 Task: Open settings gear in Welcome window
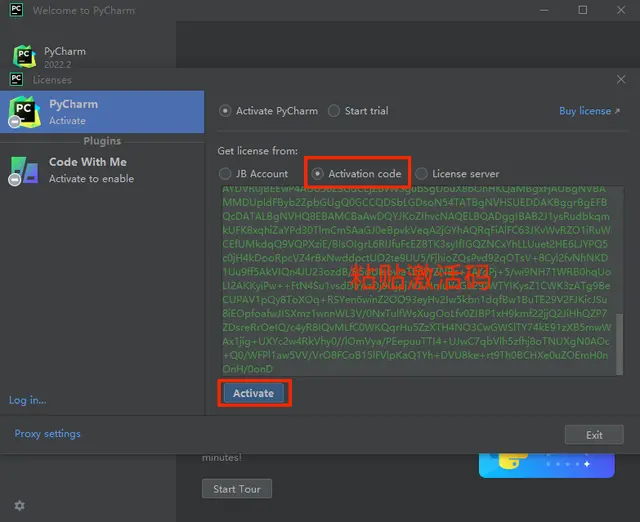20,506
